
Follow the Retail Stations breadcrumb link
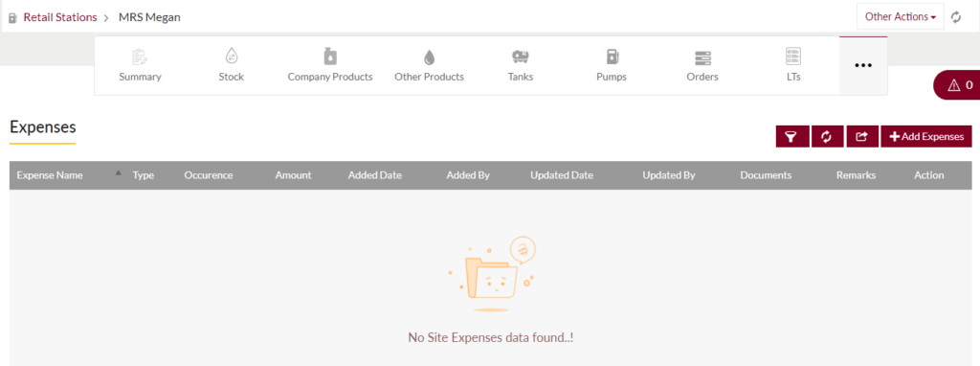(x=60, y=17)
